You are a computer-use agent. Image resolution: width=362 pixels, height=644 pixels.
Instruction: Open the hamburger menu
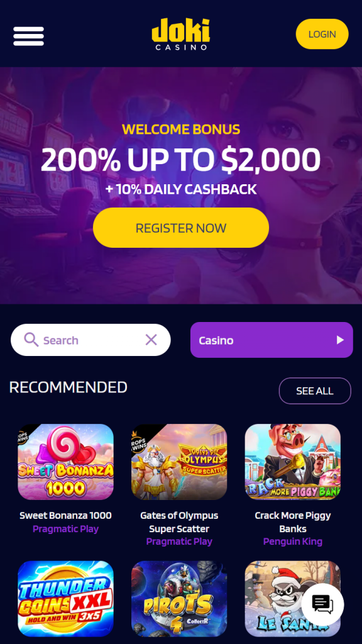(x=28, y=36)
